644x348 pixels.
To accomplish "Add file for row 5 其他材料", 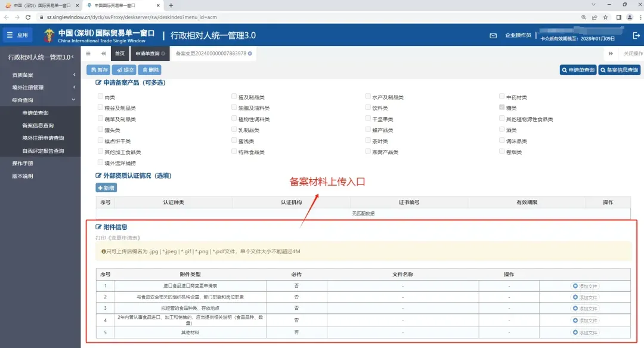I will (585, 332).
